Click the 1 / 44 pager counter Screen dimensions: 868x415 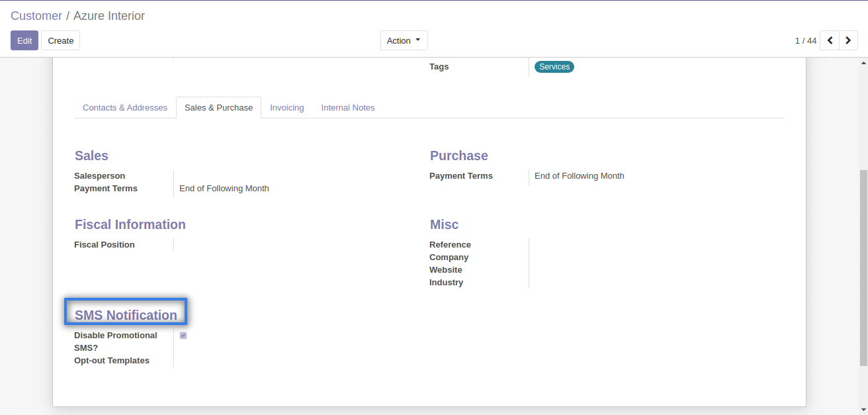click(x=805, y=41)
